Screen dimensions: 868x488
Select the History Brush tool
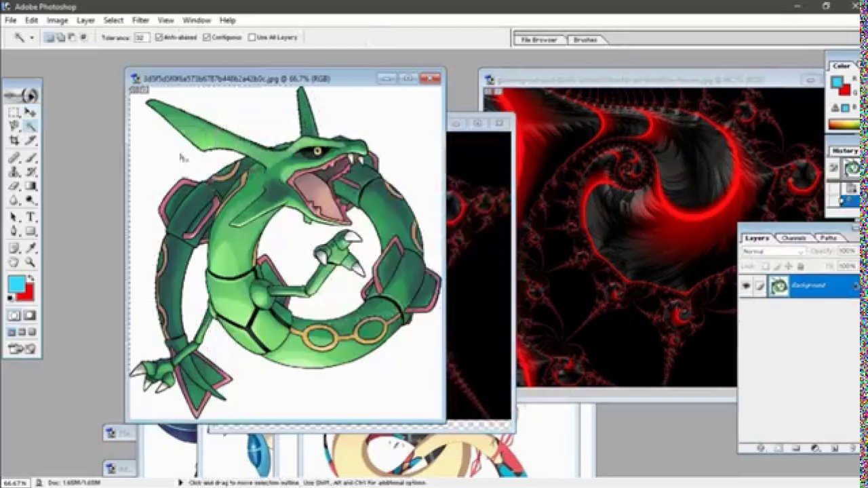[31, 172]
